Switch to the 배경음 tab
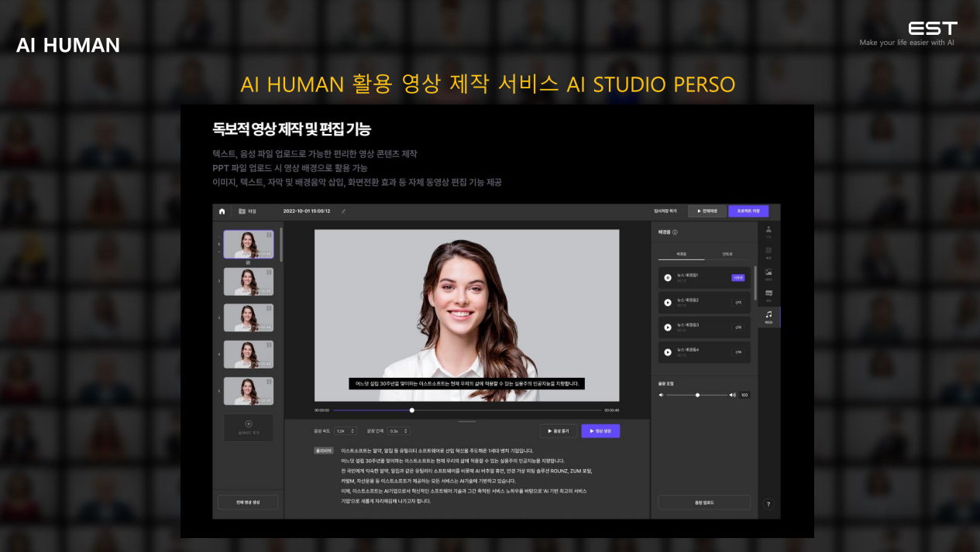Viewport: 980px width, 552px height. [683, 254]
